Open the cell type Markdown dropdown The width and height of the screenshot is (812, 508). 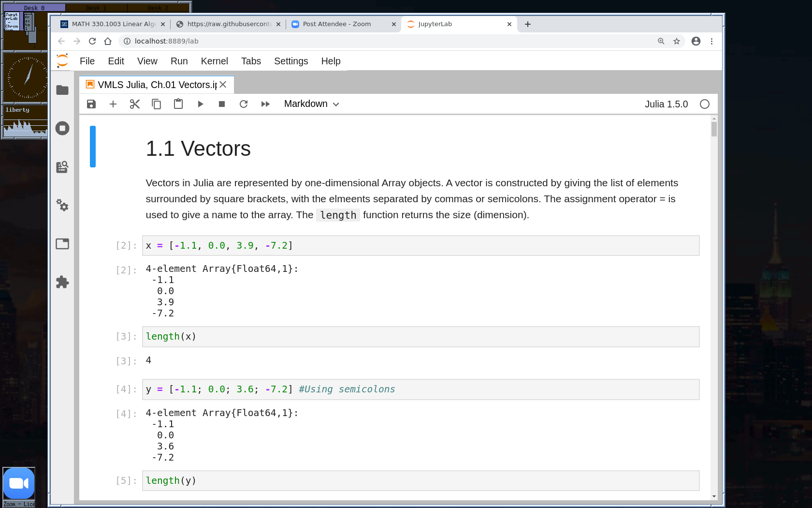click(311, 104)
